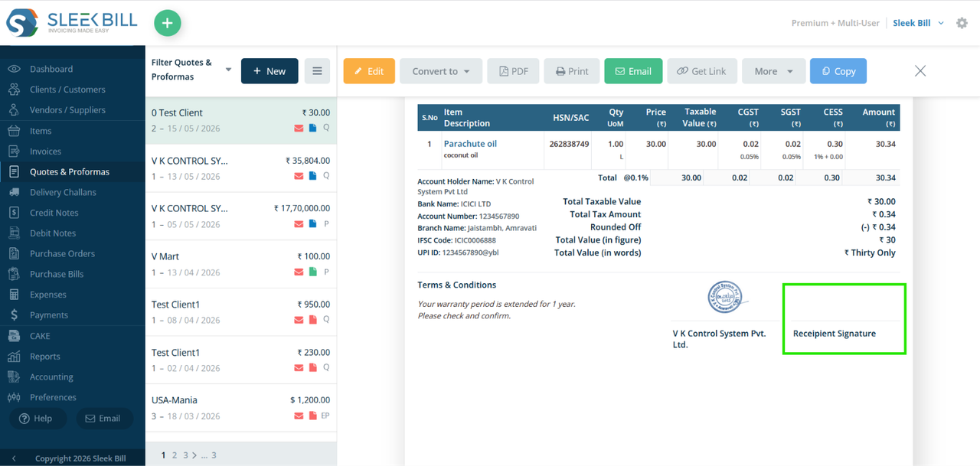This screenshot has width=980, height=466.
Task: Open the Convert to dropdown
Action: coord(441,71)
